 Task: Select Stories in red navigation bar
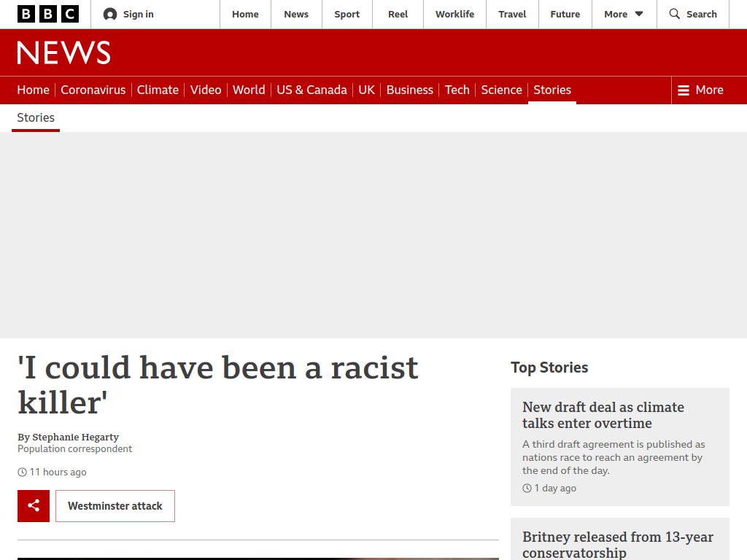point(552,90)
